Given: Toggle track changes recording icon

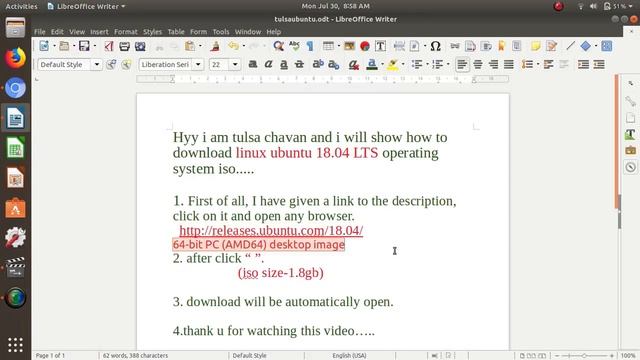Looking at the screenshot, I should 551,46.
